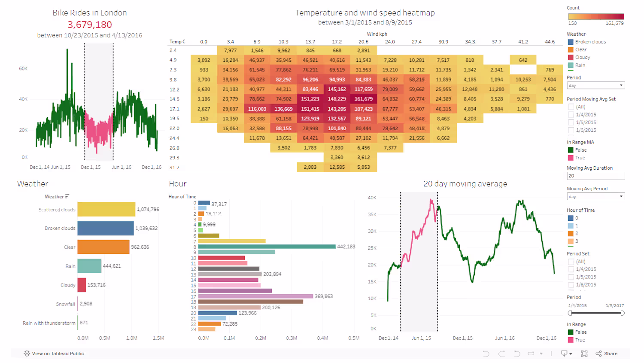Open the refresh dropdown arrow in toolbar
644x363 pixels.
click(541, 354)
